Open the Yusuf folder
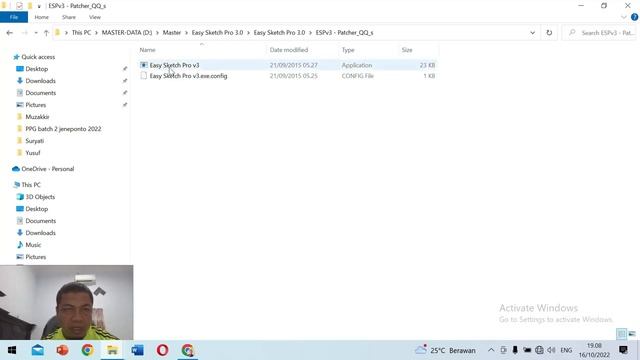Screen dimensions: 640x360 tap(33, 153)
